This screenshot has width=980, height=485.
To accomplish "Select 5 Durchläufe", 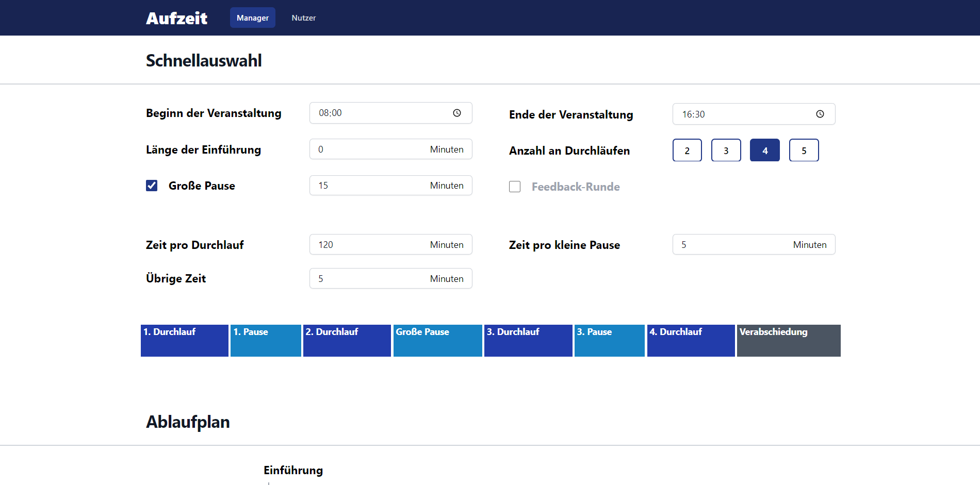I will coord(804,150).
